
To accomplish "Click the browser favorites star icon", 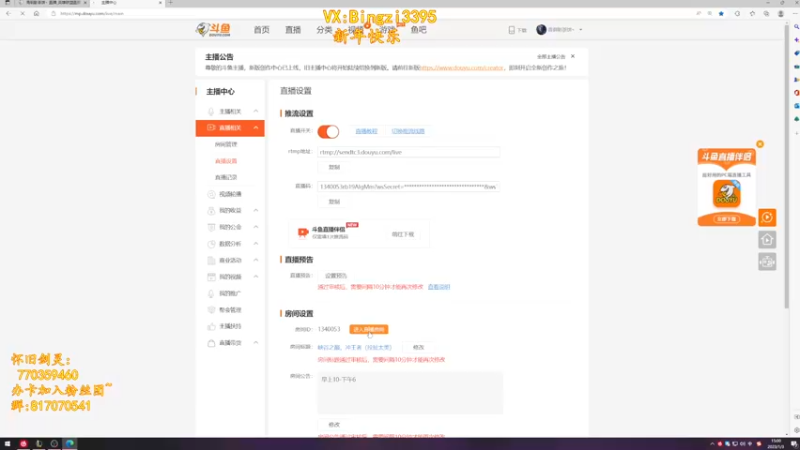I will click(721, 14).
